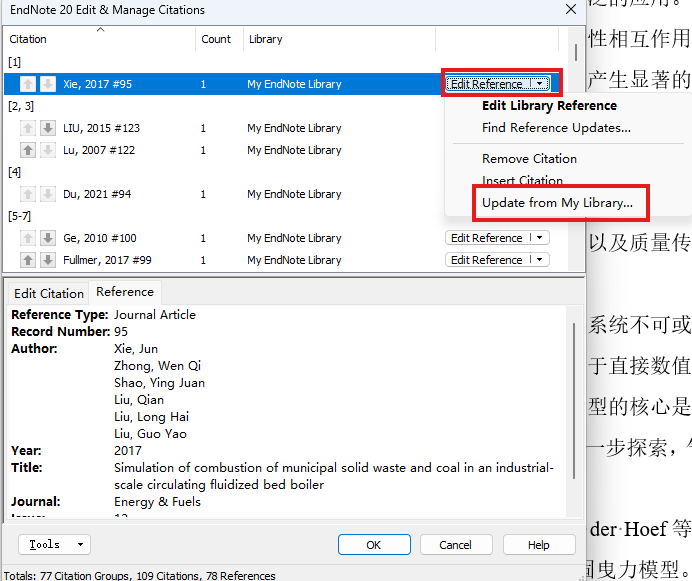The width and height of the screenshot is (692, 581).
Task: Select the Xie, 2017 #95 citation row
Action: pos(223,84)
